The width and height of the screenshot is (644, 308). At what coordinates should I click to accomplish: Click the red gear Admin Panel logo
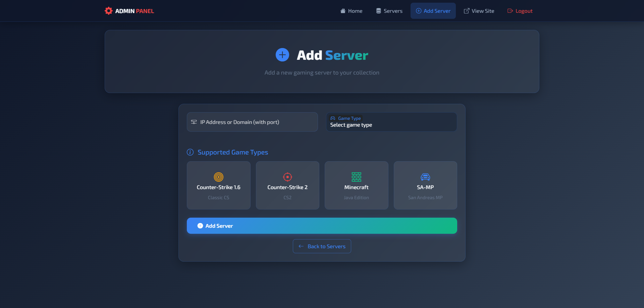tap(108, 11)
